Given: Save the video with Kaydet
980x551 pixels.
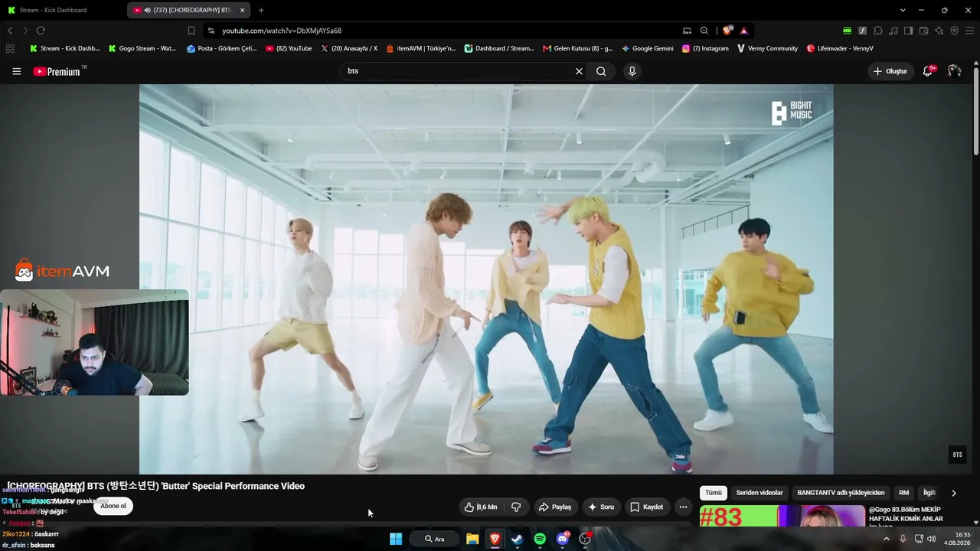Looking at the screenshot, I should [x=647, y=507].
